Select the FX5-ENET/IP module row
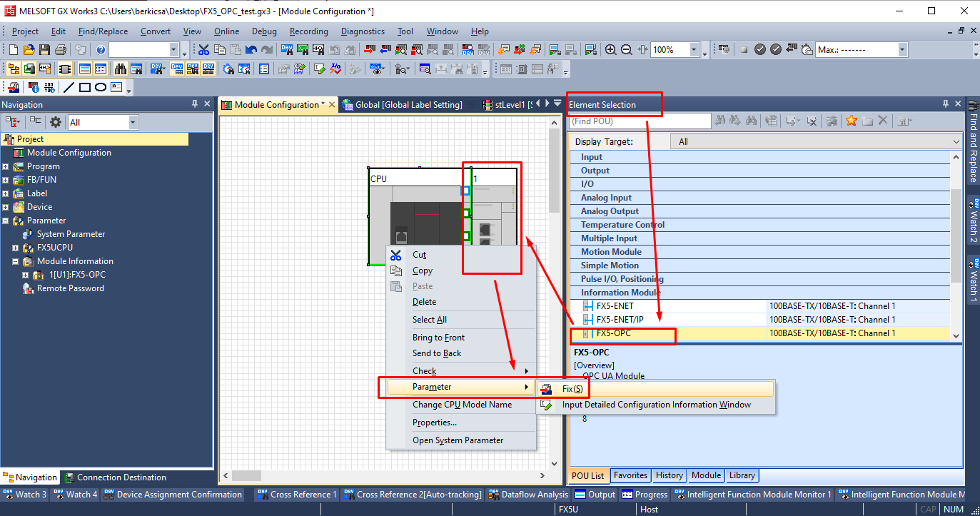 759,320
